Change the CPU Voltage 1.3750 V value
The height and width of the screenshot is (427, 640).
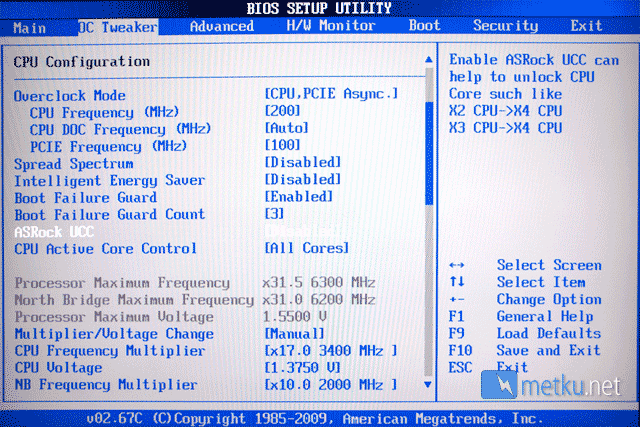[302, 368]
